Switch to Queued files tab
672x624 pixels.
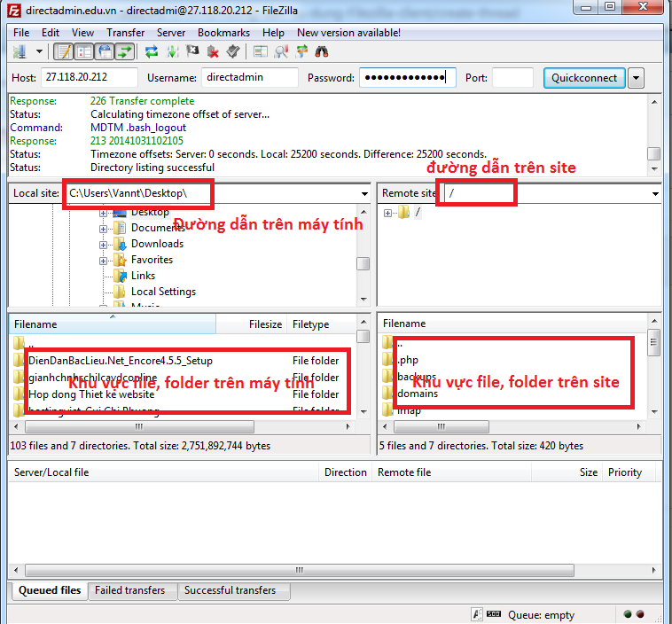[50, 590]
